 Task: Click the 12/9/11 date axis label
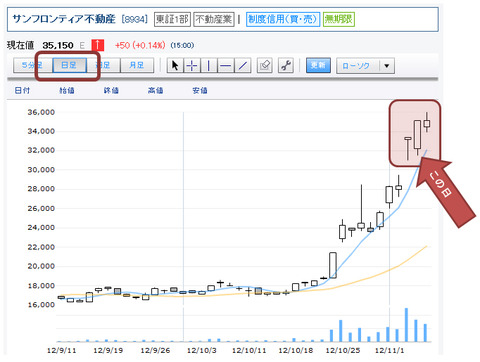point(62,351)
